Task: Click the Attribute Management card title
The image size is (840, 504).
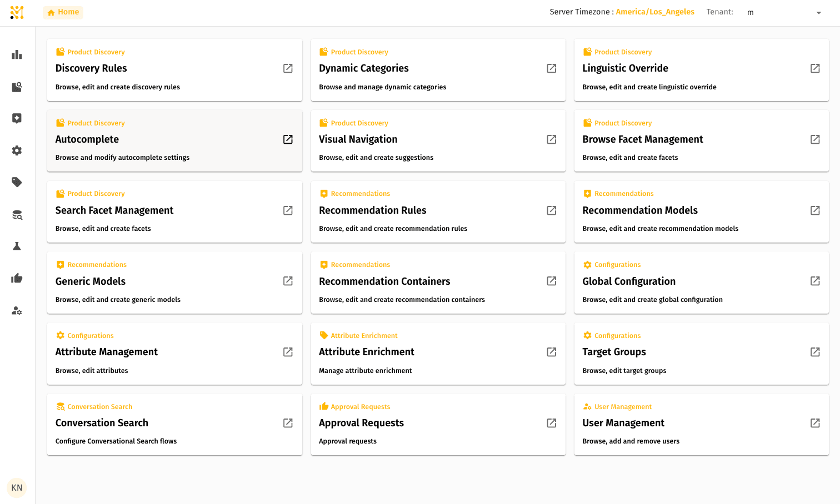Action: [x=107, y=352]
